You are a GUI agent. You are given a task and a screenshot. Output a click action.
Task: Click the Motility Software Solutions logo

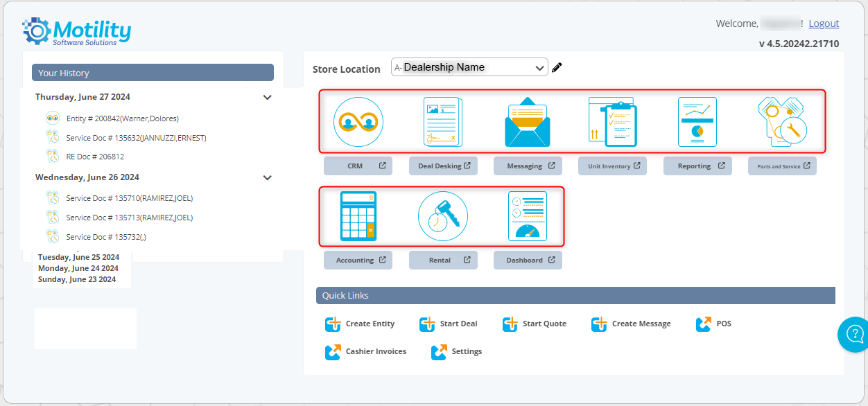pyautogui.click(x=77, y=32)
